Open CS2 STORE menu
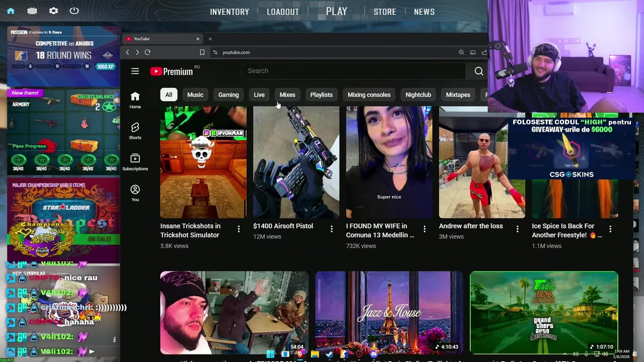The image size is (644, 362). pos(385,12)
